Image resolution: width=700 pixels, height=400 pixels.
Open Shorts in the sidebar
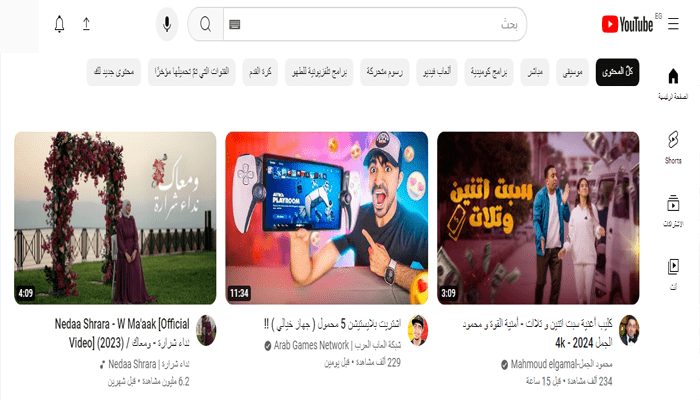point(673,147)
